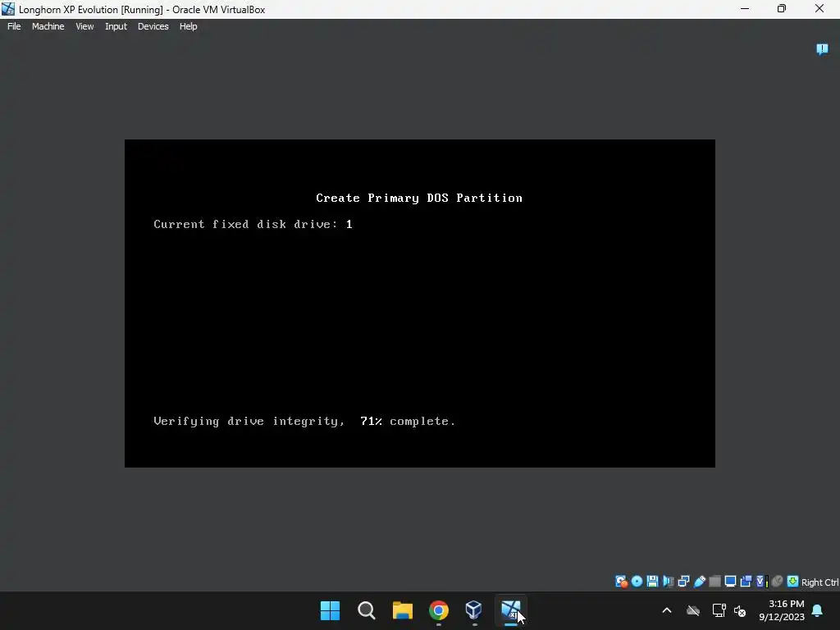The image size is (840, 630).
Task: Click the muted volume tray icon
Action: [740, 610]
